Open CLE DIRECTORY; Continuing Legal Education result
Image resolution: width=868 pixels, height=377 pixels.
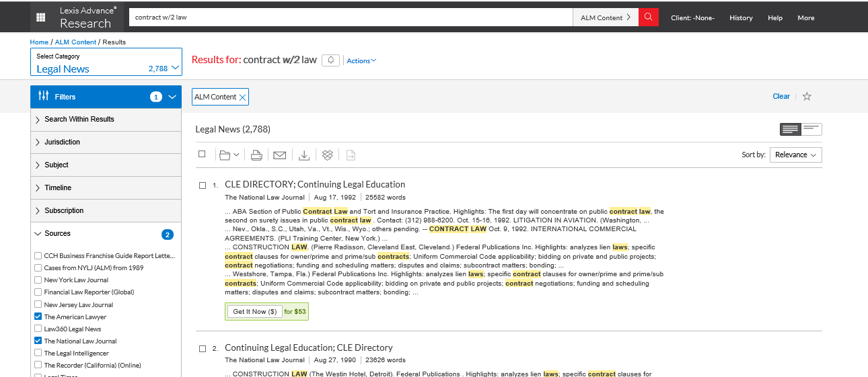click(315, 184)
